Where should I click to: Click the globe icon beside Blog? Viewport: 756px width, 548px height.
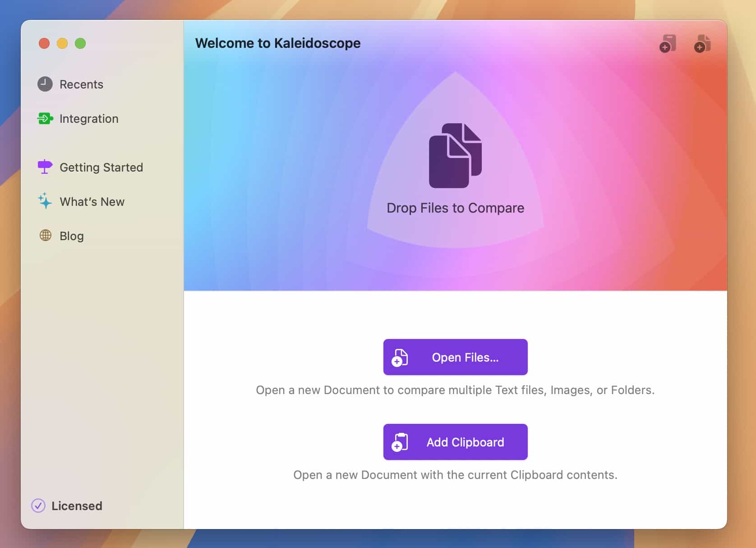(45, 236)
